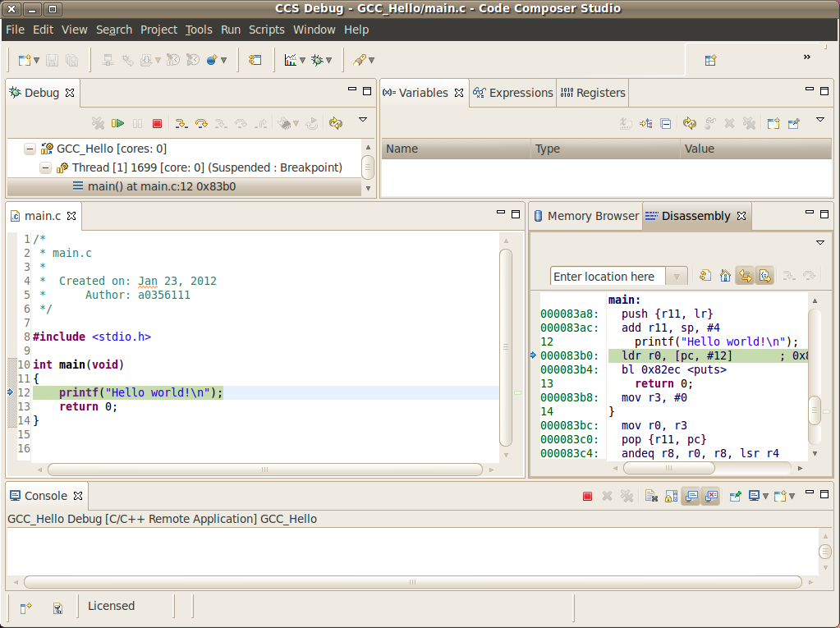The image size is (840, 628).
Task: Collapse all entries in Variables view
Action: (x=666, y=123)
